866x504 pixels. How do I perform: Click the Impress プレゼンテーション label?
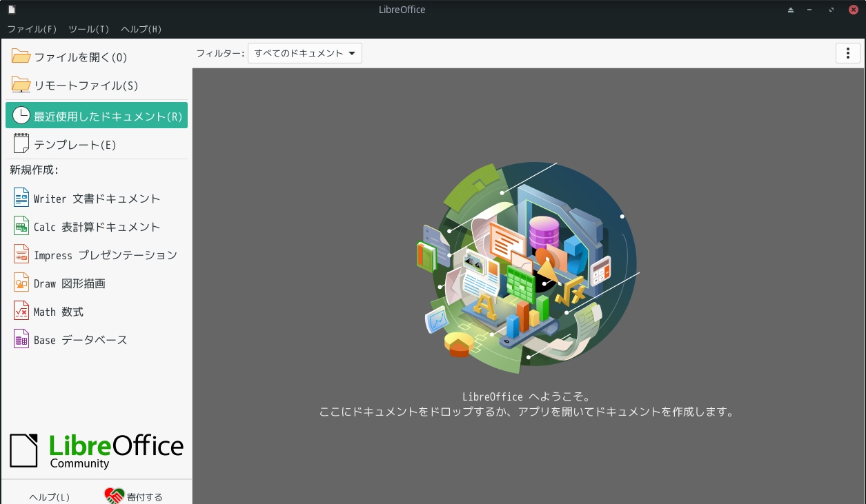point(106,255)
